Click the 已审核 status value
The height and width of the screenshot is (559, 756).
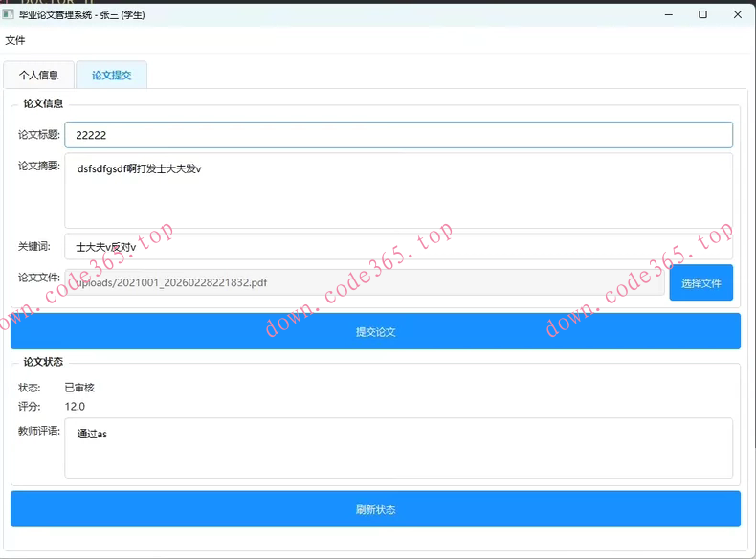(x=79, y=388)
